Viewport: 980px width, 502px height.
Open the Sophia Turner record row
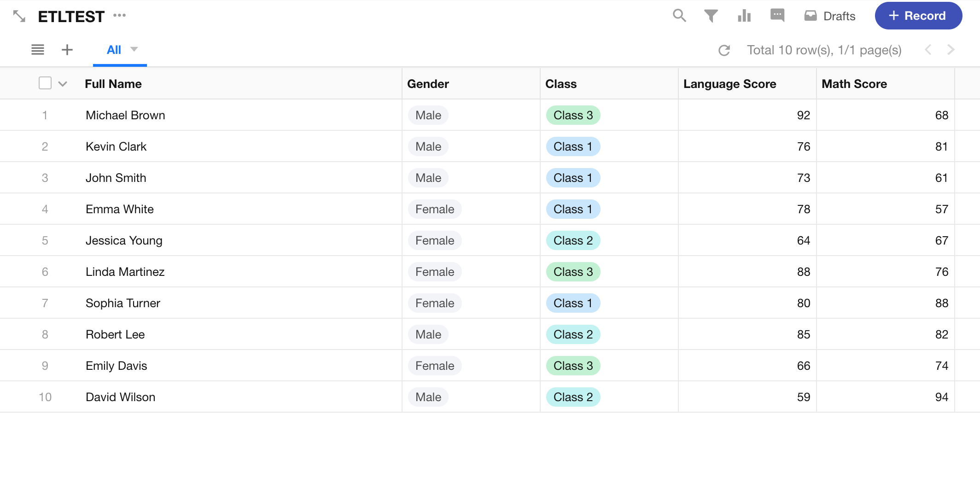[x=123, y=303]
